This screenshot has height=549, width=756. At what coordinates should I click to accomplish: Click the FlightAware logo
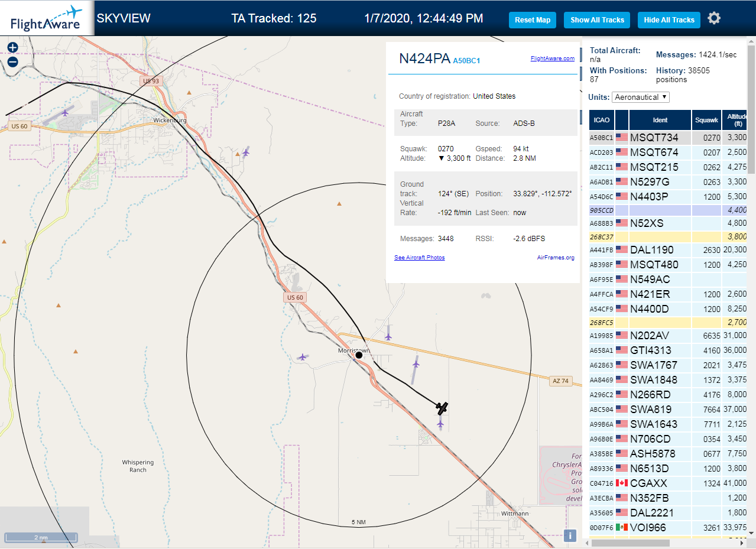[x=46, y=18]
